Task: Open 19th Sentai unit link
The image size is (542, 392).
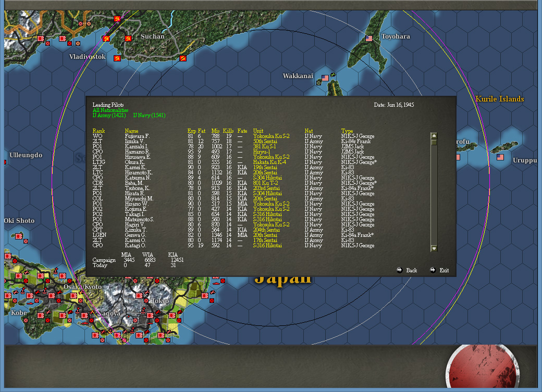Action: [x=265, y=167]
